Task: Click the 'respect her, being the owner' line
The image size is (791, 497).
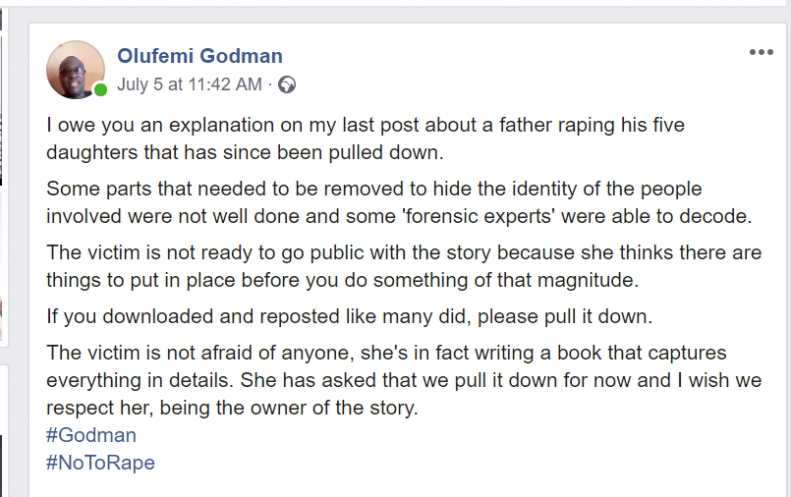Action: coord(232,408)
